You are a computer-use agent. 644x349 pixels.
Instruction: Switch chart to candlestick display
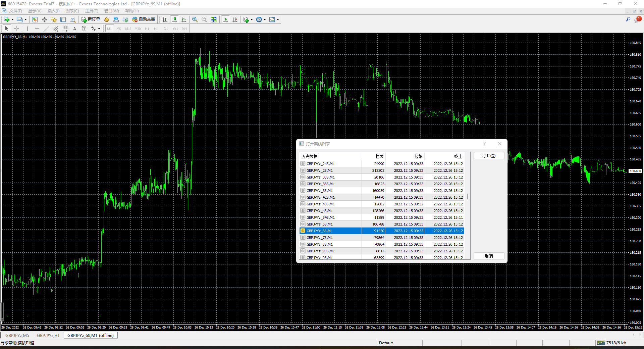click(x=174, y=19)
